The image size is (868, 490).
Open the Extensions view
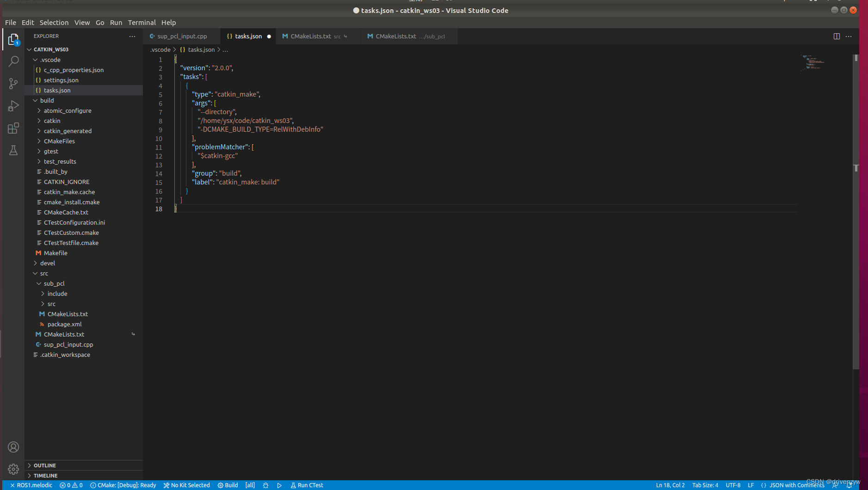pos(13,128)
